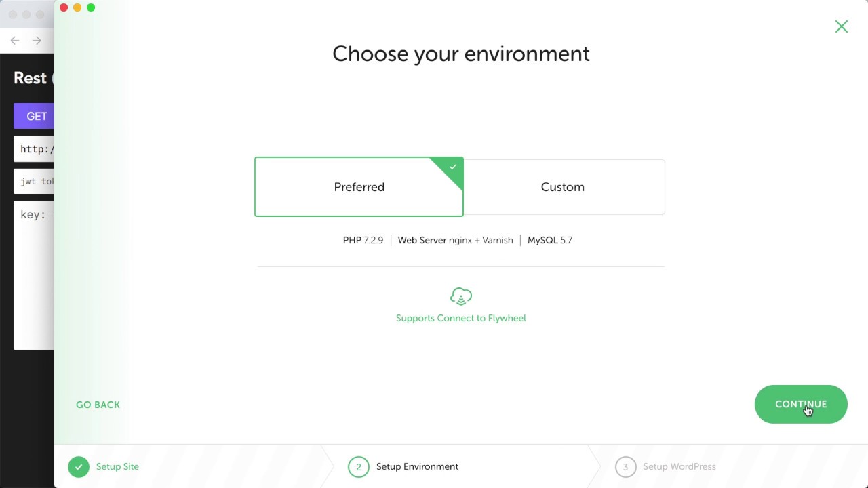Click the green checkmark on the Preferred card
Screen dimensions: 868x488
click(x=453, y=166)
